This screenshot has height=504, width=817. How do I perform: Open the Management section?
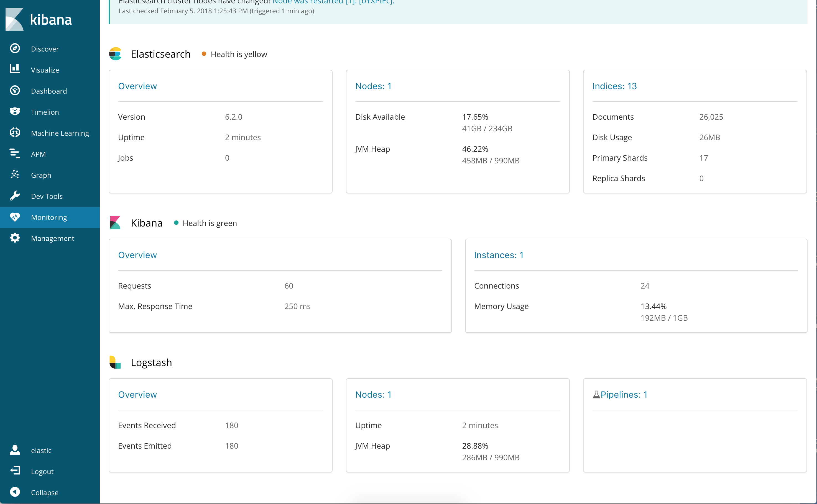click(53, 238)
